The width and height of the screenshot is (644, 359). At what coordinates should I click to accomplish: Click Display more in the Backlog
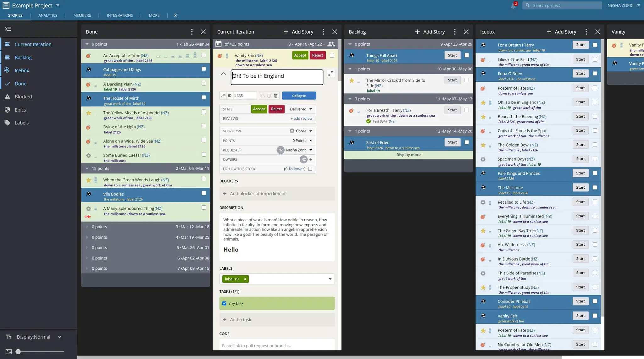tap(408, 154)
